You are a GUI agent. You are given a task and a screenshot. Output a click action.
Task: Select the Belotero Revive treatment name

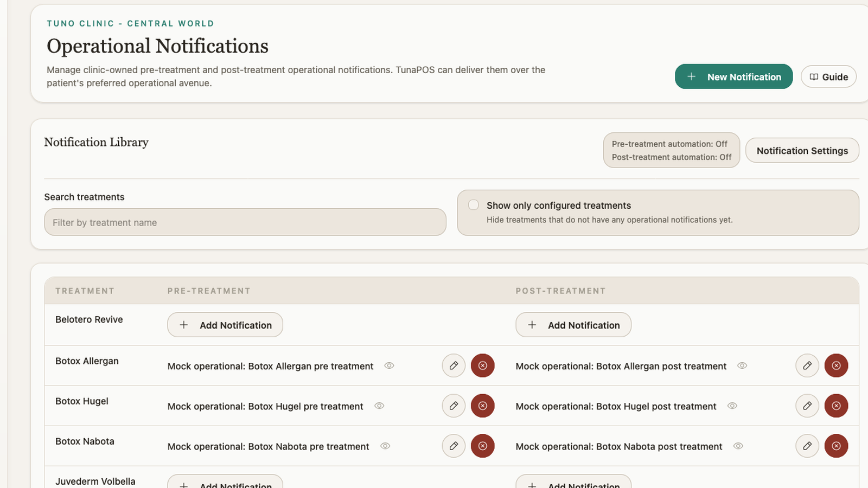tap(89, 319)
